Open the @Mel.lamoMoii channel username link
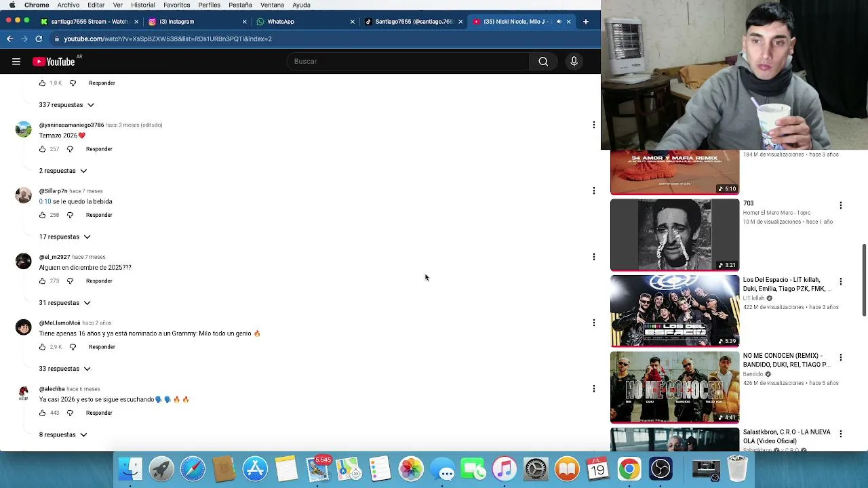This screenshot has width=868, height=488. pyautogui.click(x=60, y=323)
